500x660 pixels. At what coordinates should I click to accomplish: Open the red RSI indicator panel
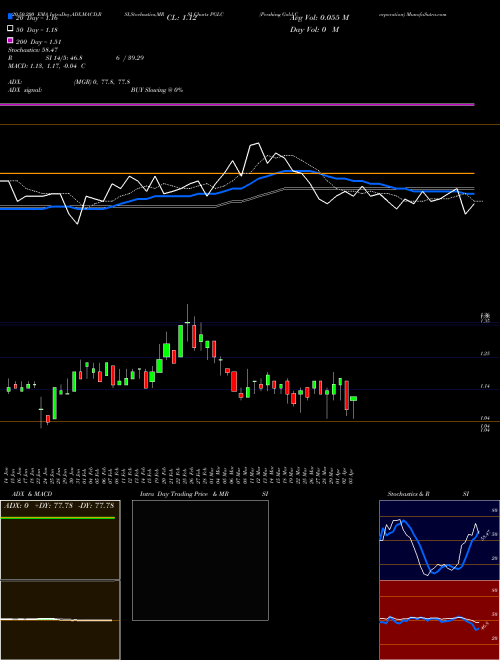[439, 620]
